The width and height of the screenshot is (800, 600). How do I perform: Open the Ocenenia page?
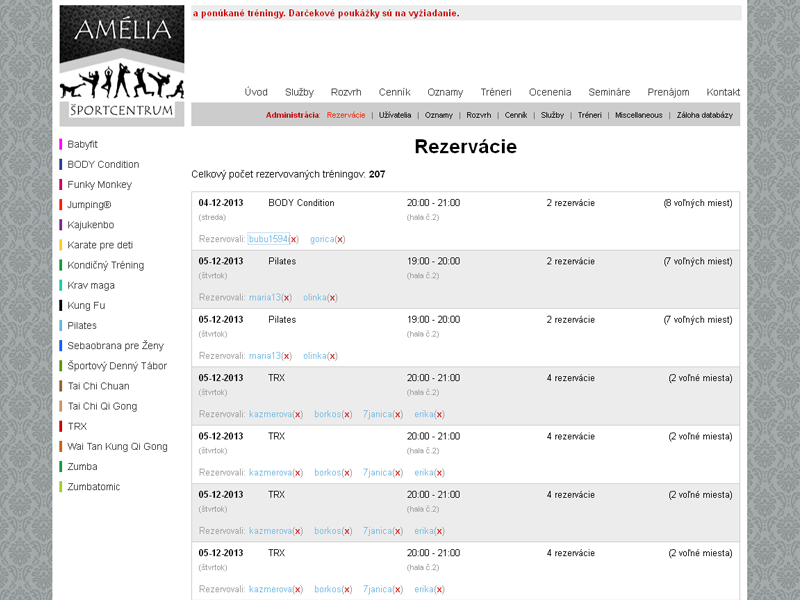(x=549, y=92)
